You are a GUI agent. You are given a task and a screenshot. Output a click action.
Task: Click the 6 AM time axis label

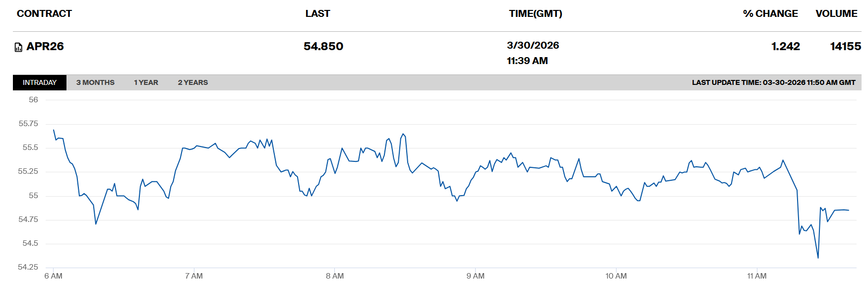[53, 276]
